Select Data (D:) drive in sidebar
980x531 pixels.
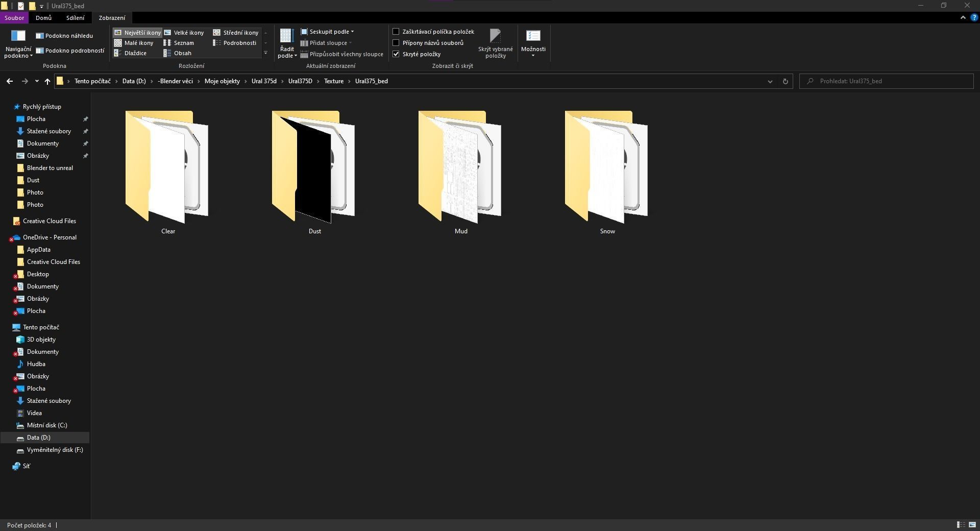(45, 438)
